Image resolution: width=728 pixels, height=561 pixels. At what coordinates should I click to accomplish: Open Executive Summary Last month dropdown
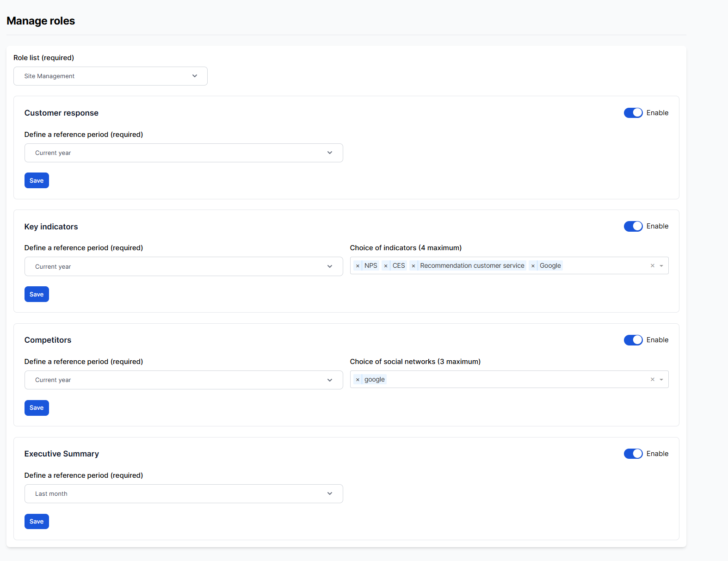183,494
